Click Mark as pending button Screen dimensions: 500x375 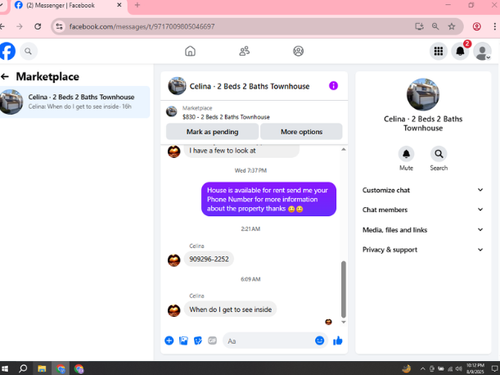[212, 132]
